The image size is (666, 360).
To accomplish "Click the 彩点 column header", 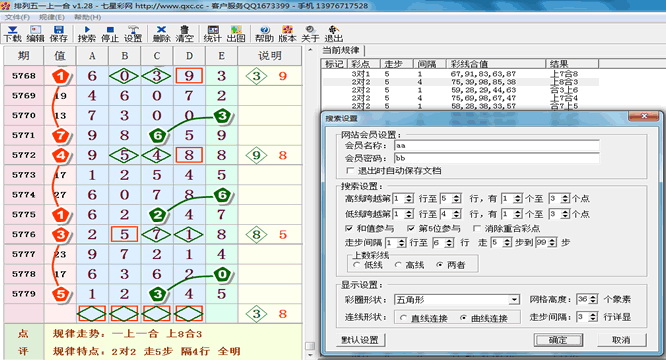I will pos(364,64).
